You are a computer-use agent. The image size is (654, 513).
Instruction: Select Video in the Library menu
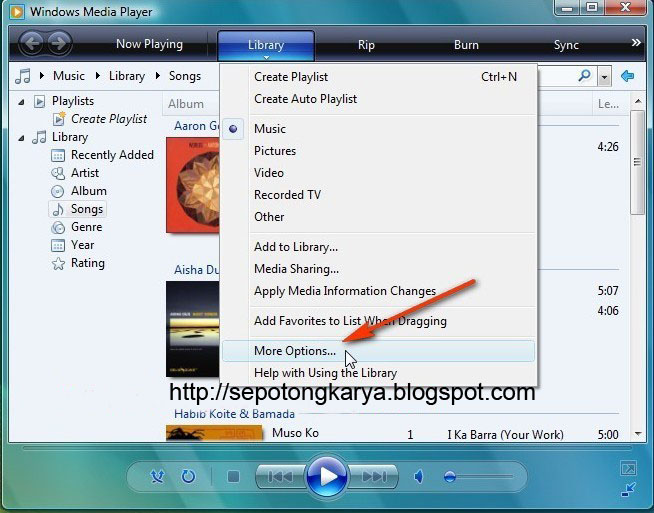tap(379, 173)
